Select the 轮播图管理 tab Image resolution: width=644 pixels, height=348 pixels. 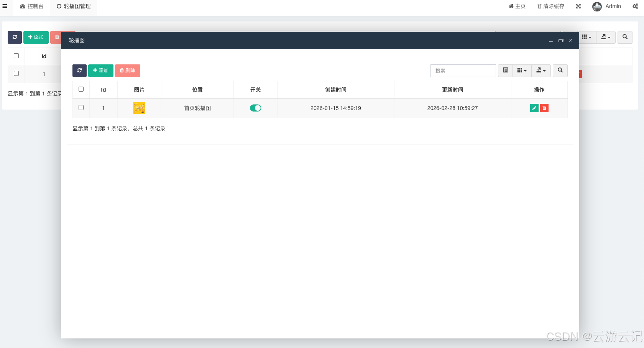click(73, 6)
